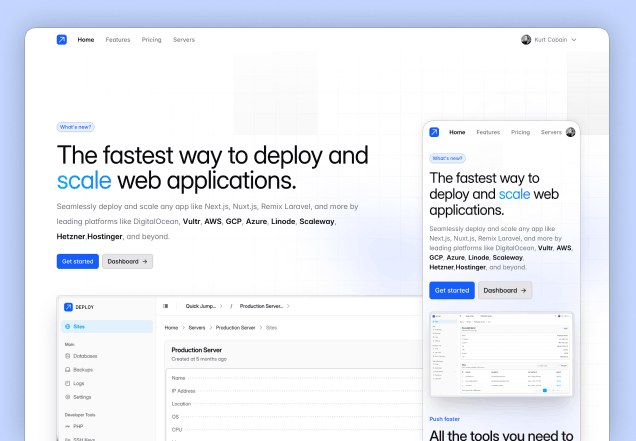This screenshot has height=441, width=636.
Task: Click the avatar in the mobile preview navbar
Action: tap(570, 132)
